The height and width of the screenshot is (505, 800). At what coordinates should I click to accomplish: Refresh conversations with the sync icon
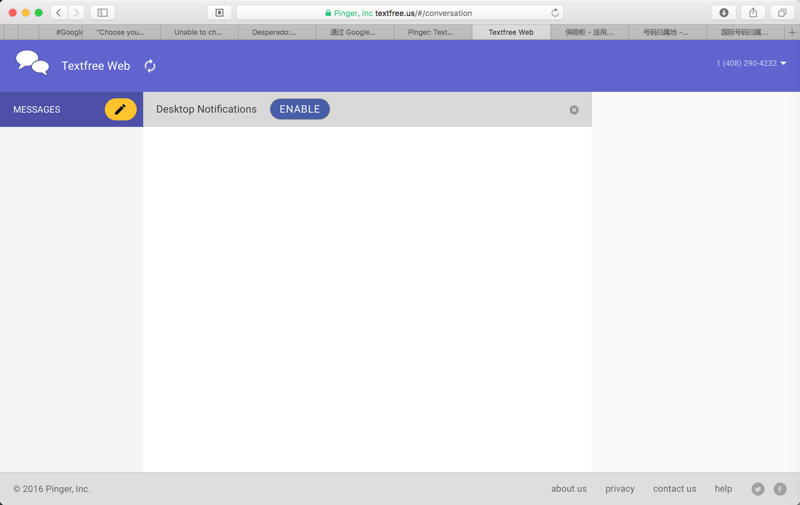(x=149, y=66)
